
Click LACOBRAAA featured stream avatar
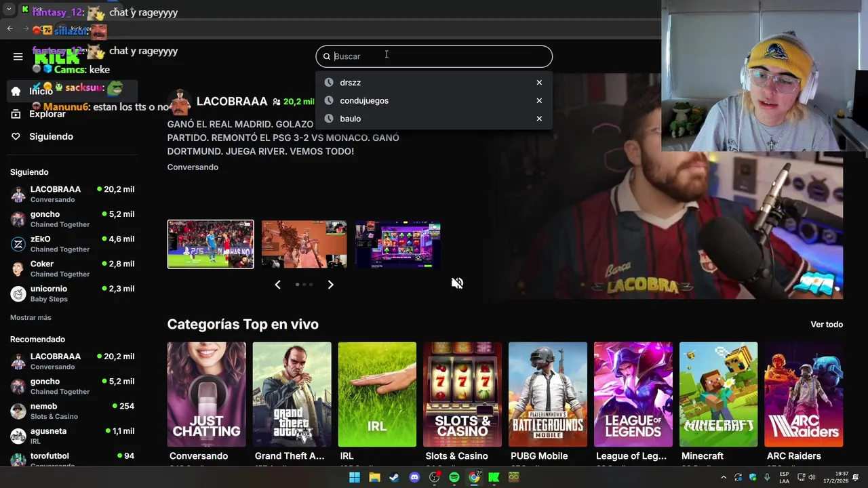(x=179, y=102)
